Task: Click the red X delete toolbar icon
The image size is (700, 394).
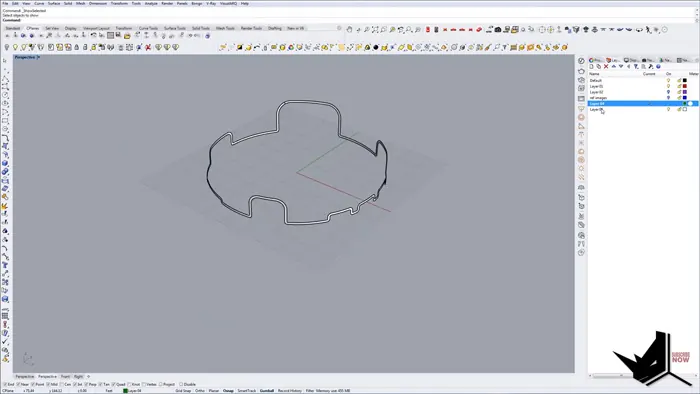Action: pyautogui.click(x=148, y=47)
